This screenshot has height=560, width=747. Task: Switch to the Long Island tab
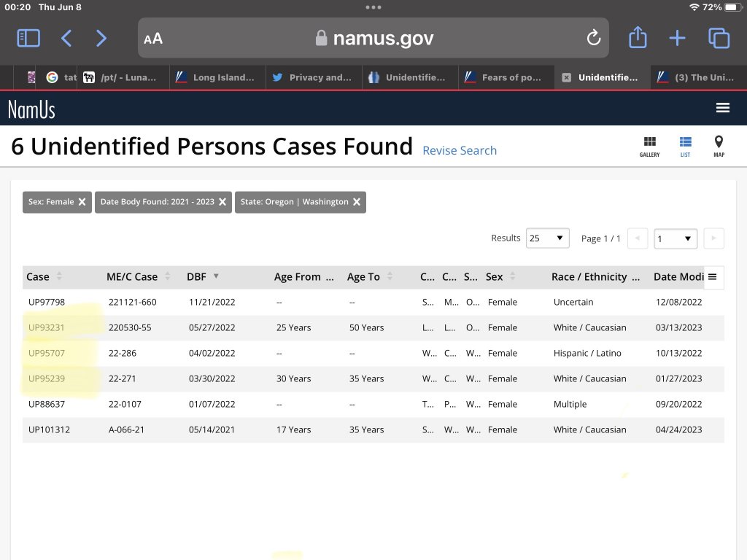coord(217,77)
